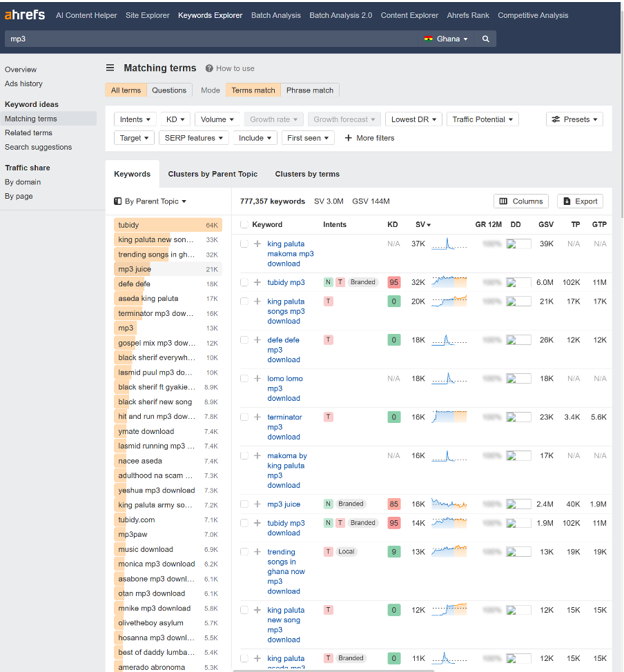
Task: Select the Phrase match mode button
Action: [309, 90]
